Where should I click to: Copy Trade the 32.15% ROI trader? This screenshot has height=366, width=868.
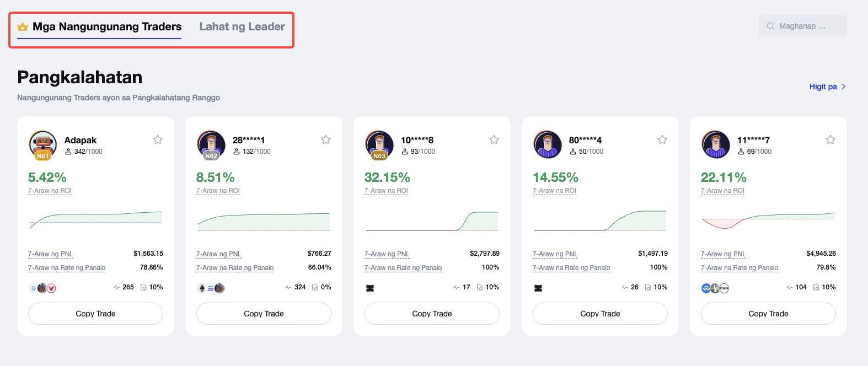tap(432, 314)
